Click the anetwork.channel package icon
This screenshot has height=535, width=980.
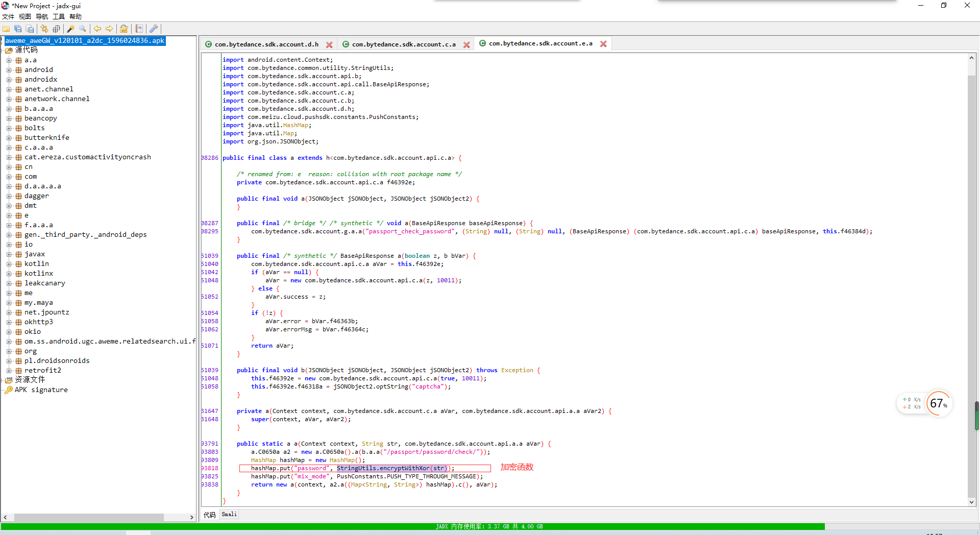click(x=18, y=99)
